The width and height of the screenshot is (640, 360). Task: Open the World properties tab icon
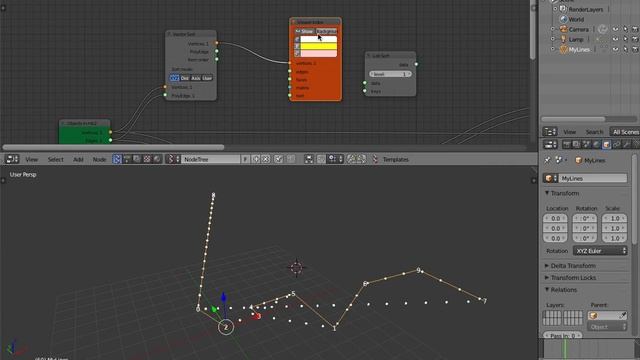[596, 144]
